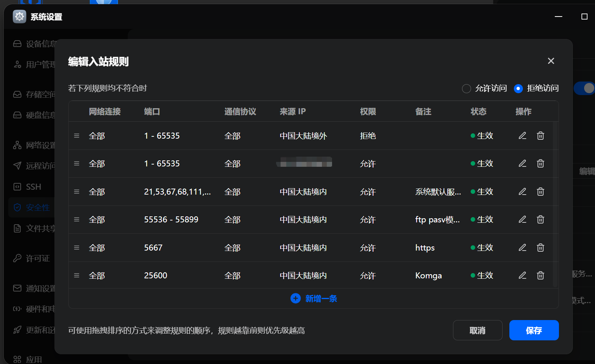Minimize the 系统设置 window

coord(559,17)
